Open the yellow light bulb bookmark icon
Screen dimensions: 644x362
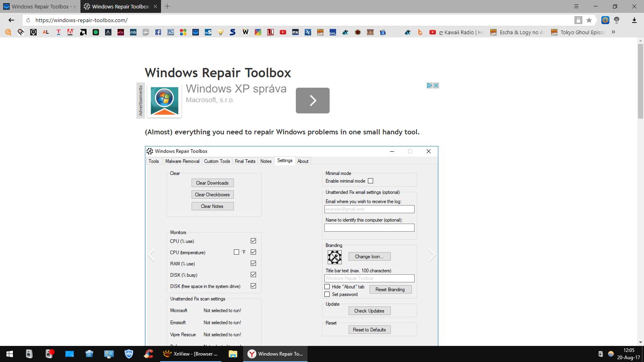[221, 32]
